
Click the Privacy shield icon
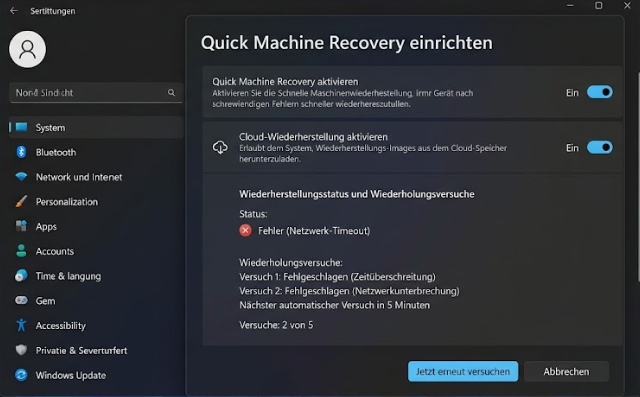[21, 350]
